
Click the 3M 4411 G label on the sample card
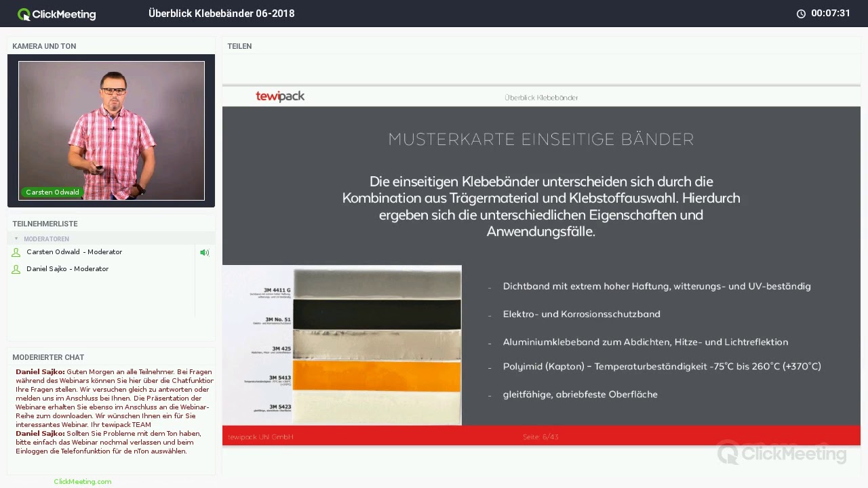[x=277, y=290]
